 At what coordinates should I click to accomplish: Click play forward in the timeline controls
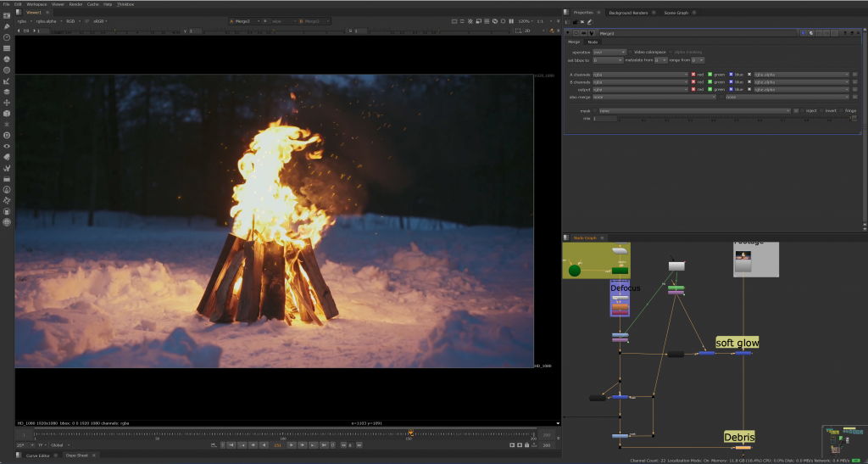[x=292, y=444]
